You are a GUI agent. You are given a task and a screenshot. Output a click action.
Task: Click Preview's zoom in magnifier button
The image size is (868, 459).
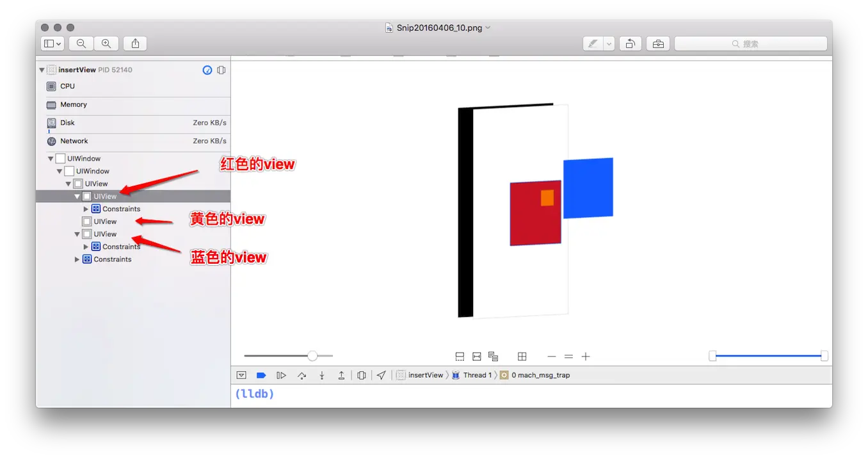pos(106,44)
